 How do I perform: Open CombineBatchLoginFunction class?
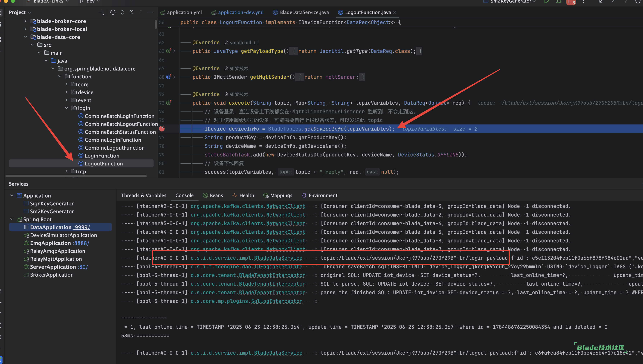pyautogui.click(x=116, y=116)
